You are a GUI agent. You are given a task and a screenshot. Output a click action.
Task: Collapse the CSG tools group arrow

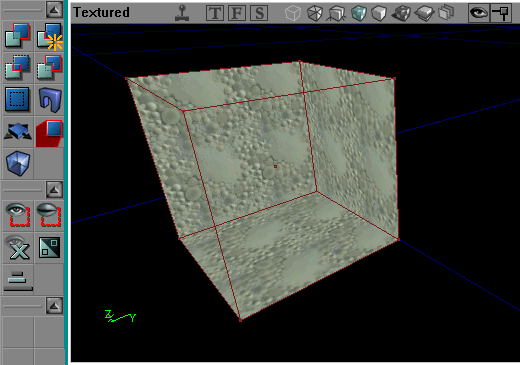point(54,10)
